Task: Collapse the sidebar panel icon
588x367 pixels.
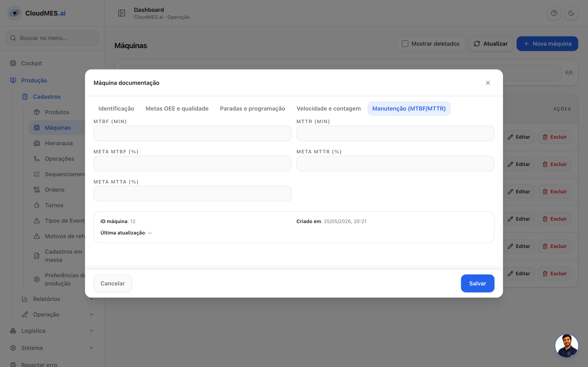Action: (121, 13)
